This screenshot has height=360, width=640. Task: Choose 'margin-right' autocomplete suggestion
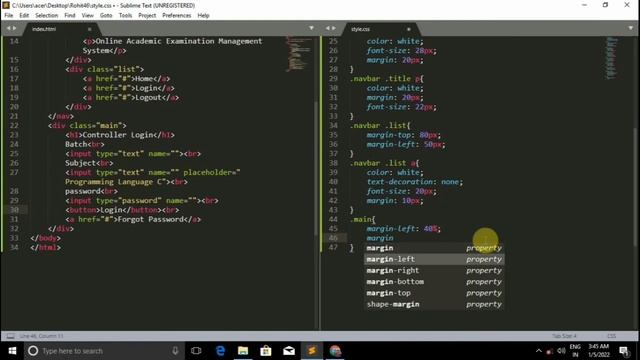point(434,271)
